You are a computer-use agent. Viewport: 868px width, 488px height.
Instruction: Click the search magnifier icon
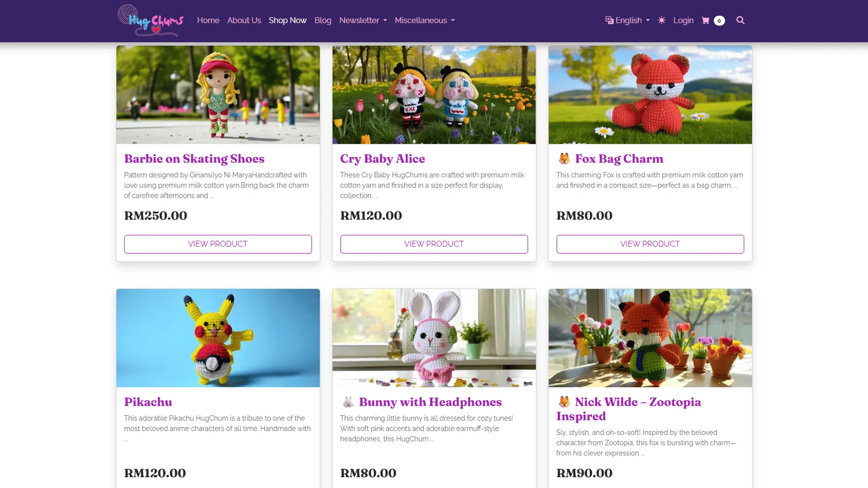tap(741, 21)
